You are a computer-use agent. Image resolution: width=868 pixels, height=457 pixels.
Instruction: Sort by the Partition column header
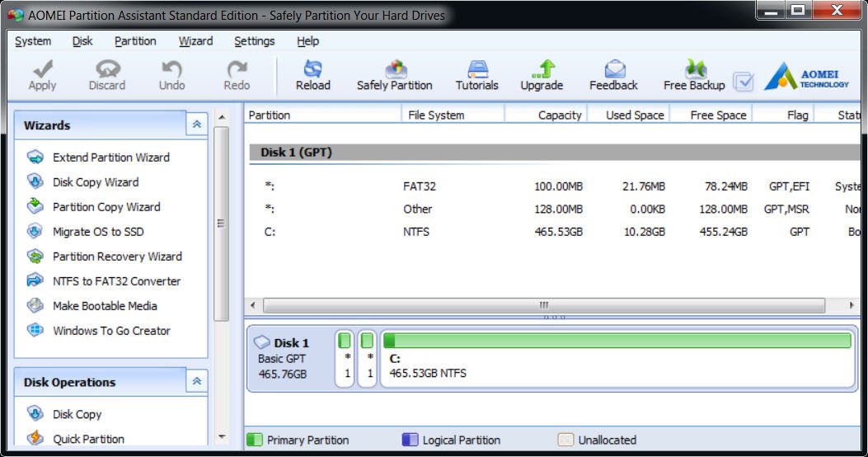click(x=323, y=115)
